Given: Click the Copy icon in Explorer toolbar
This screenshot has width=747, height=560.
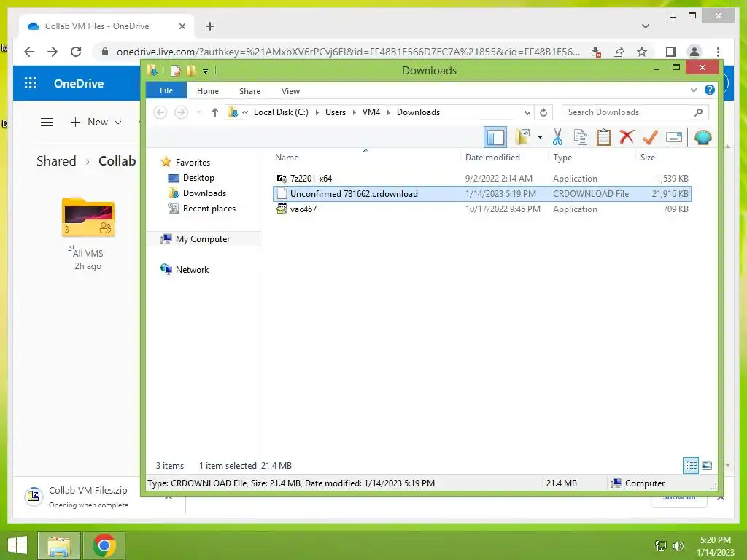Looking at the screenshot, I should click(x=580, y=137).
